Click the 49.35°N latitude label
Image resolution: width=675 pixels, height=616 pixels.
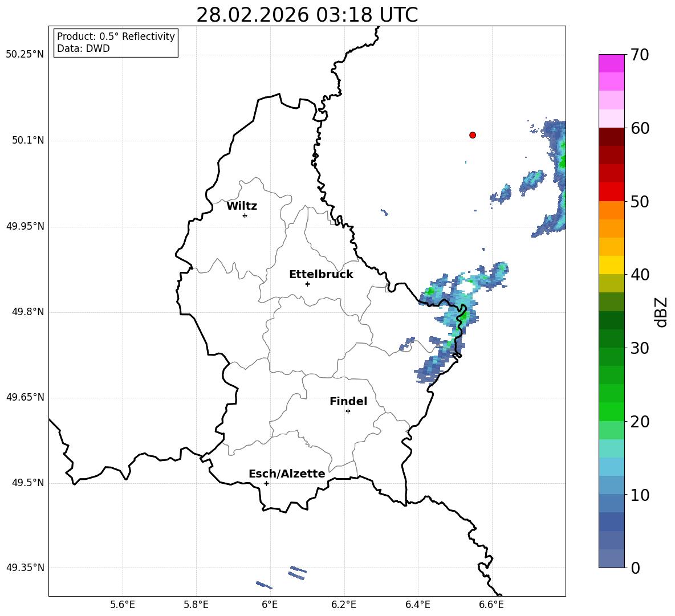(25, 568)
